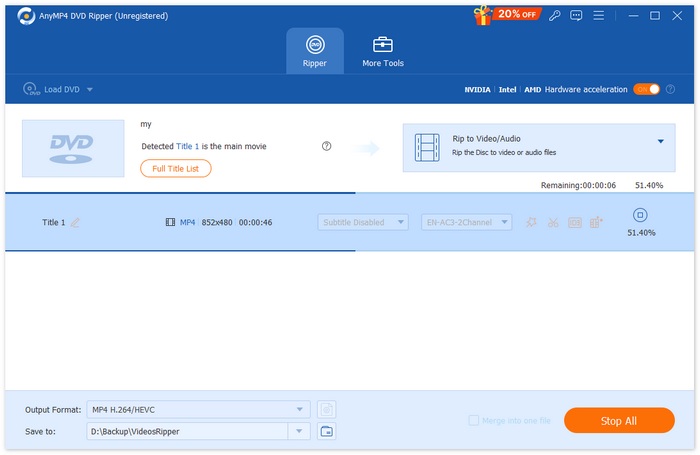700x455 pixels.
Task: Rename Title 1 with pencil icon
Action: point(75,223)
